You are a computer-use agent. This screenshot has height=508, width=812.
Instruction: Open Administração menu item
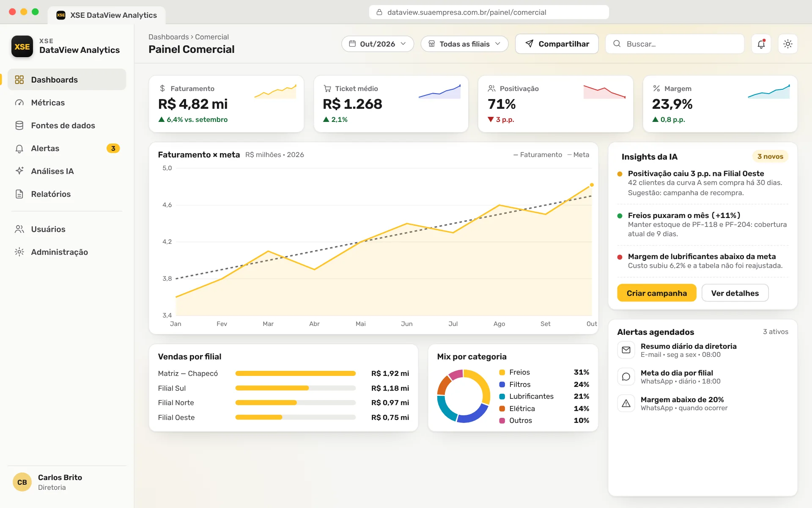coord(67,252)
